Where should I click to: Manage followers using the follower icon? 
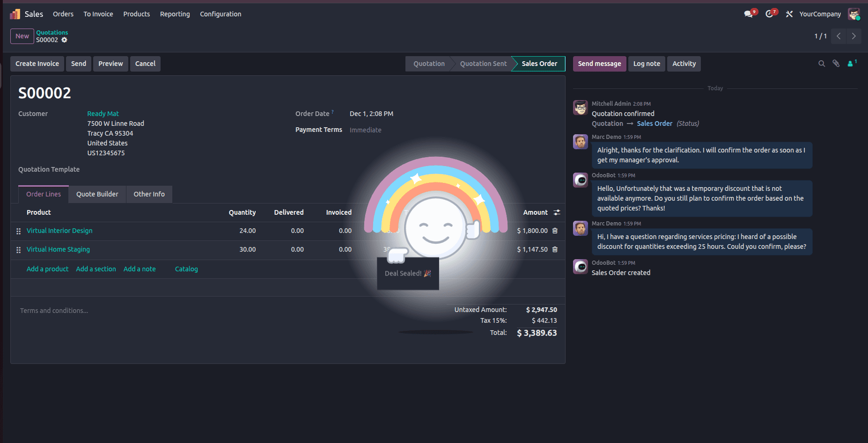click(x=851, y=64)
